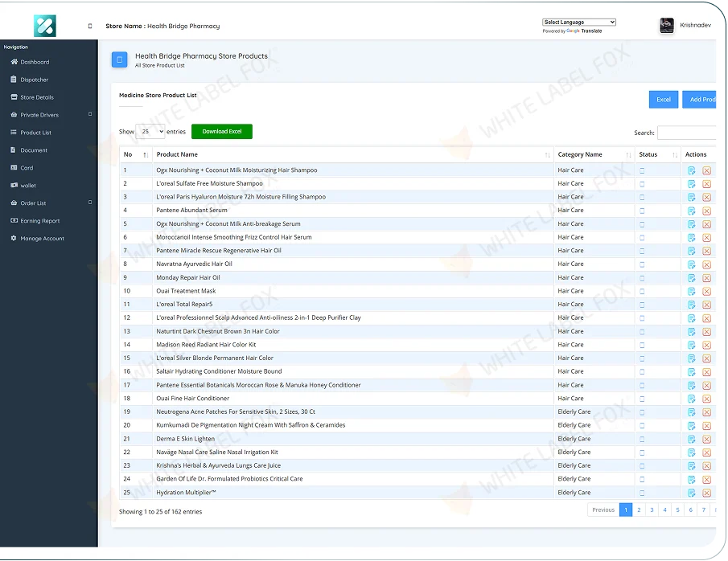Toggle status for L'oreal Paris Hyaluron Moisture Shampoo
Image resolution: width=728 pixels, height=561 pixels.
coord(642,197)
